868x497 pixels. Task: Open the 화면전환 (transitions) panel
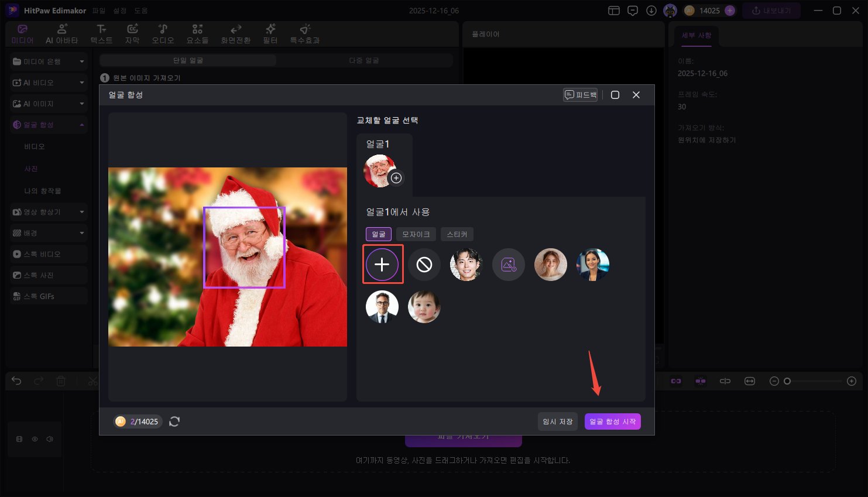tap(235, 33)
